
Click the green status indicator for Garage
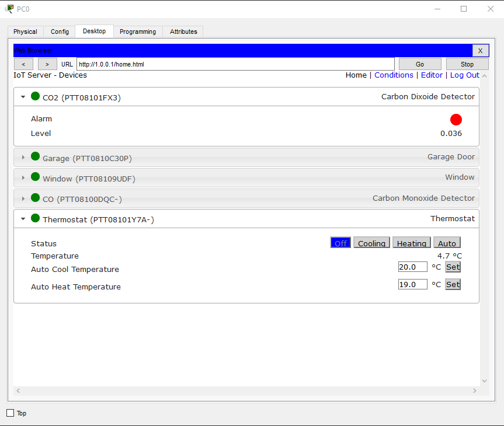click(34, 156)
